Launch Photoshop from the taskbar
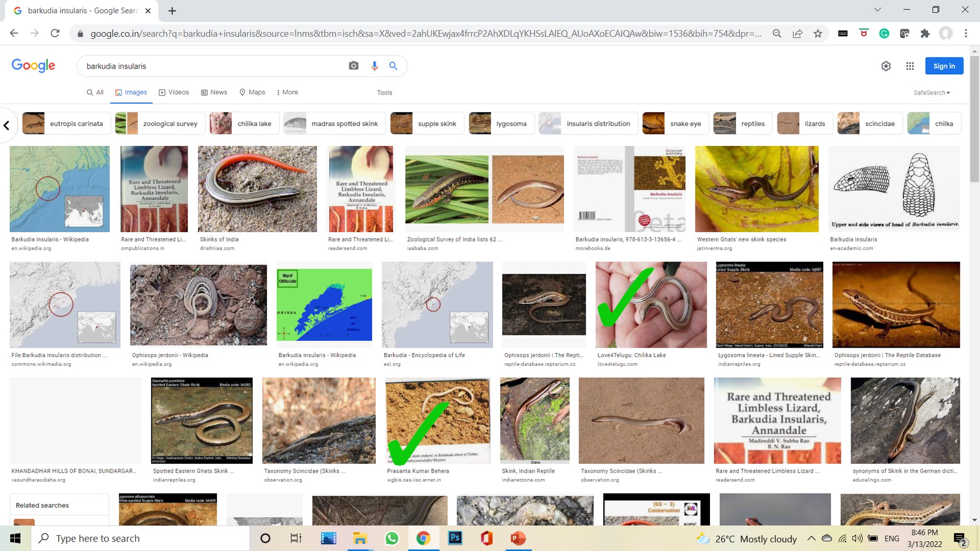This screenshot has height=551, width=980. tap(455, 538)
